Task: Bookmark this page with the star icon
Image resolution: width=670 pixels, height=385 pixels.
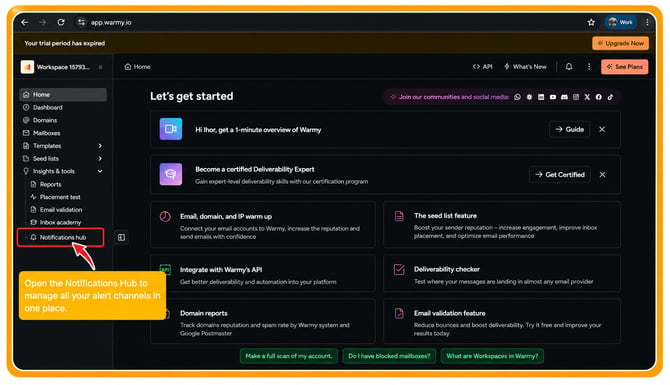Action: [x=591, y=22]
